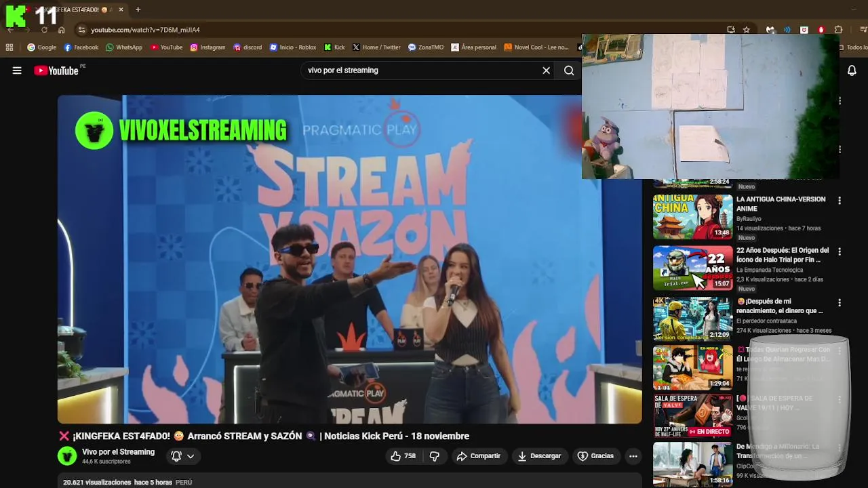The image size is (868, 488).
Task: Open the apps grid in bookmarks bar
Action: 9,47
